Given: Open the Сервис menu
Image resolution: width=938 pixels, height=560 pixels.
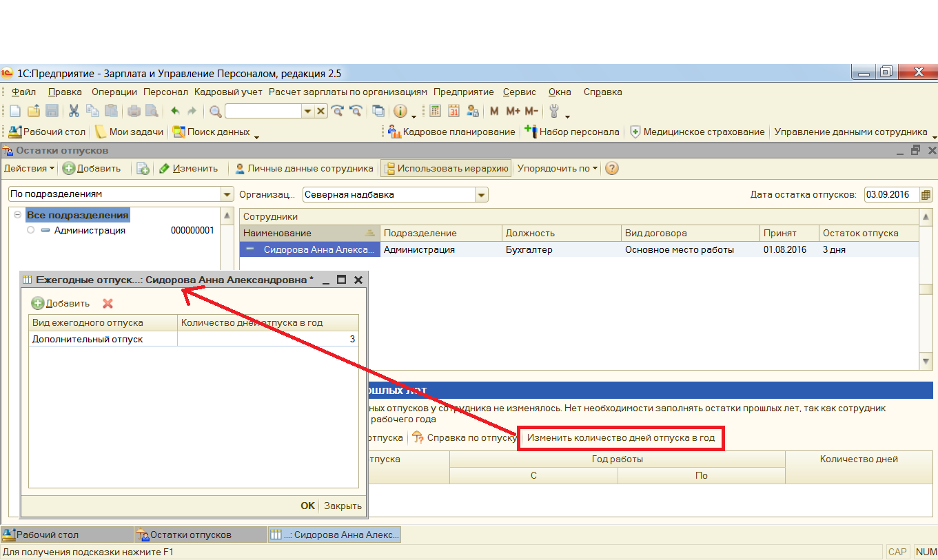Looking at the screenshot, I should pos(520,92).
